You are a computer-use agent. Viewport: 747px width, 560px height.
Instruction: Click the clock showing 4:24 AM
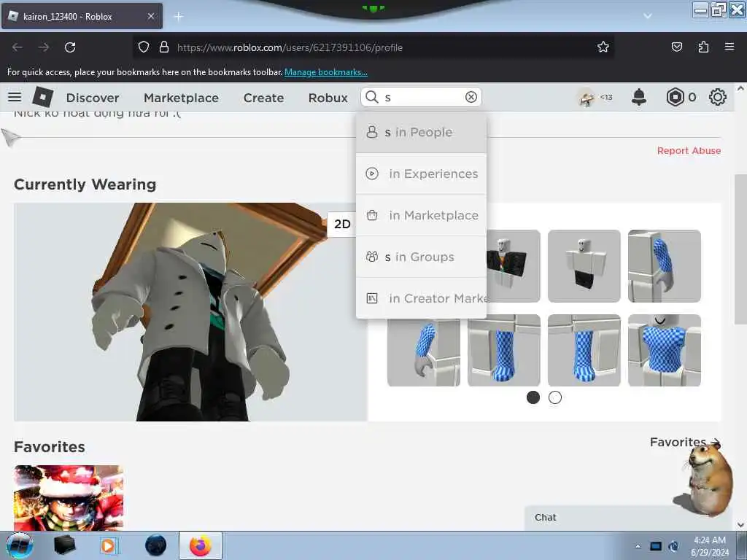709,540
